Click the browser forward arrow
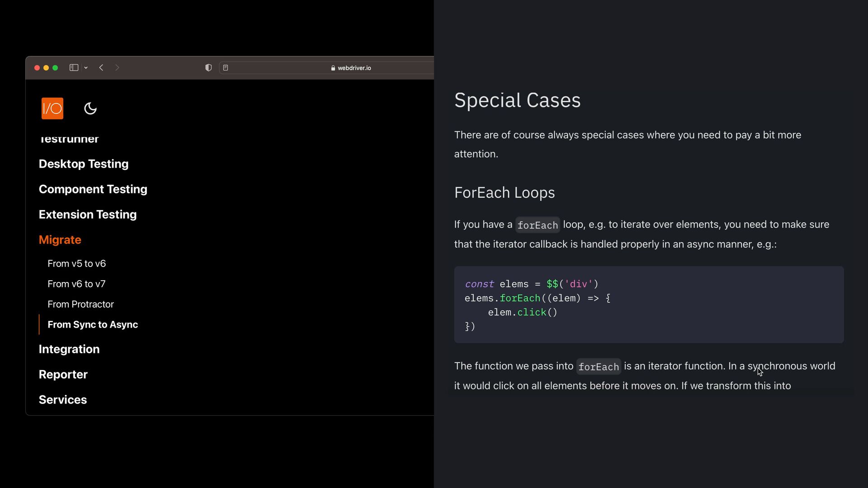868x488 pixels. 117,68
